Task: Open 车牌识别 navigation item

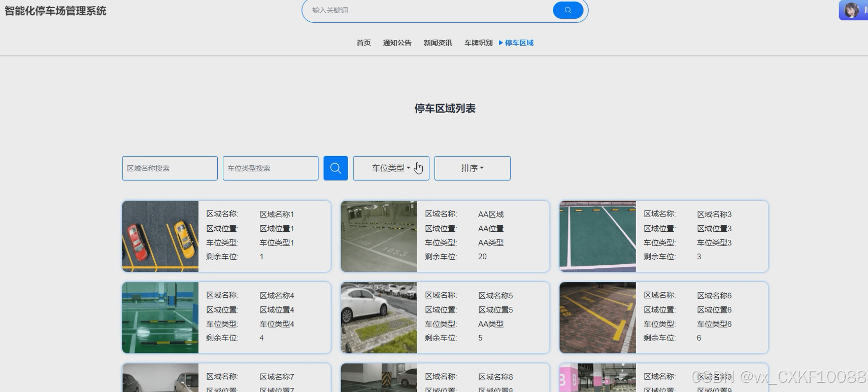Action: 478,43
